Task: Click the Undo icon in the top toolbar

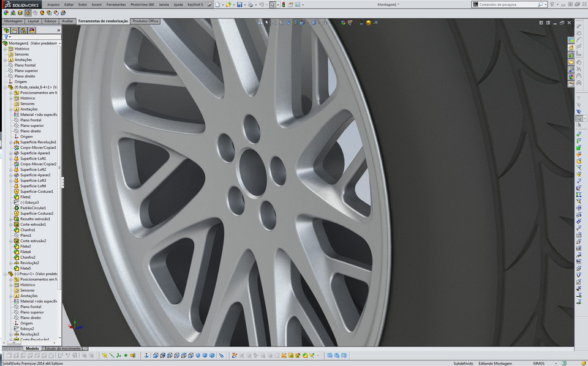Action: click(x=261, y=4)
